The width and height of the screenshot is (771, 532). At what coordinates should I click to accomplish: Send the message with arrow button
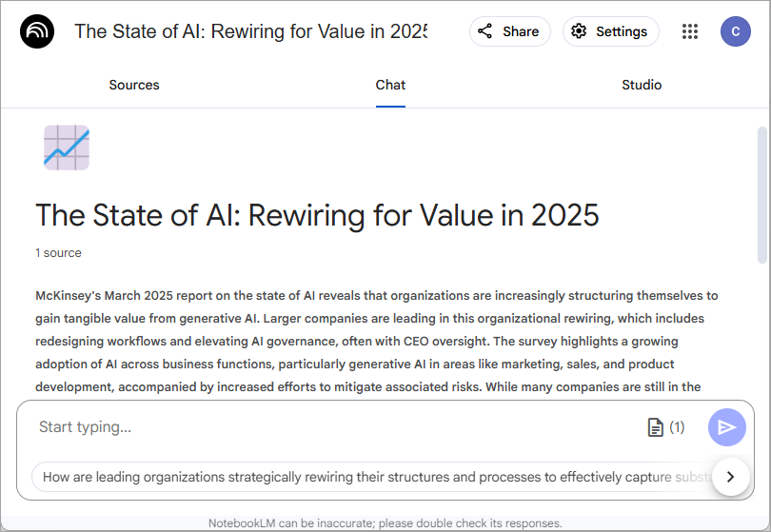coord(727,427)
